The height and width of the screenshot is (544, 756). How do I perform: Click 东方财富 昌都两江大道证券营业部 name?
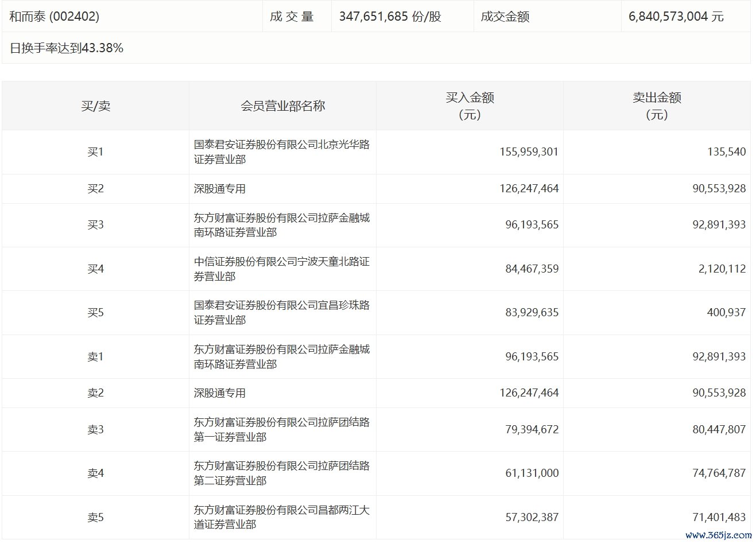click(282, 518)
